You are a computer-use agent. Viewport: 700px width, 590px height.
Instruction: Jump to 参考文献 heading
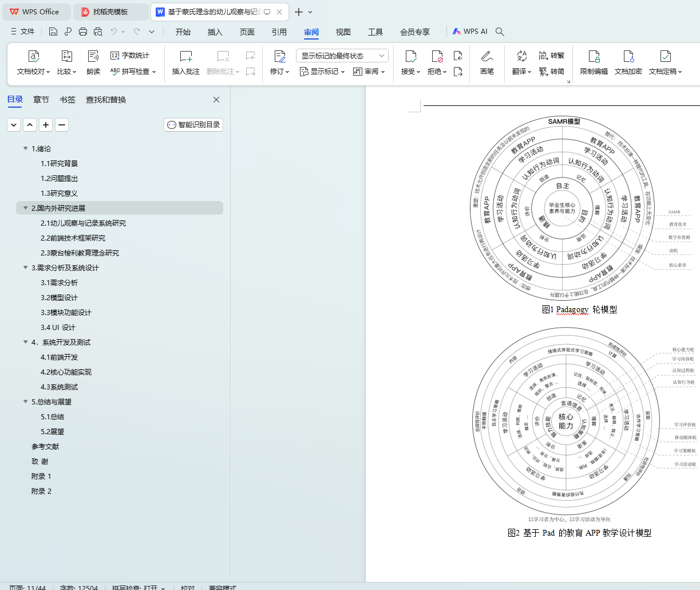(x=45, y=446)
